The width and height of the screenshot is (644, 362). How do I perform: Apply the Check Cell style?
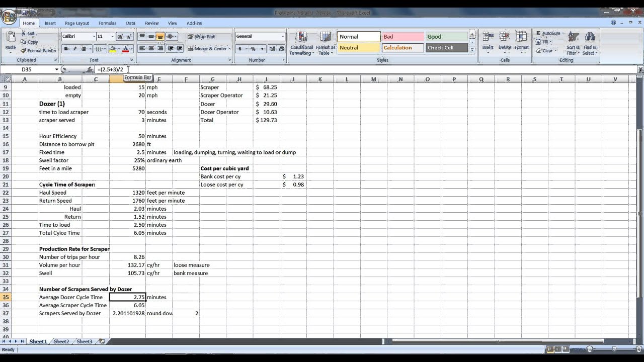click(x=447, y=48)
